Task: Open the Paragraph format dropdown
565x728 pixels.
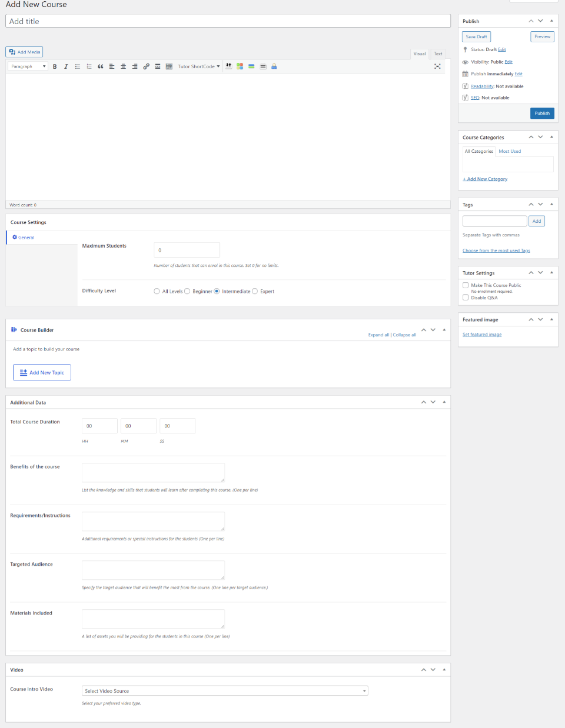Action: [x=28, y=66]
